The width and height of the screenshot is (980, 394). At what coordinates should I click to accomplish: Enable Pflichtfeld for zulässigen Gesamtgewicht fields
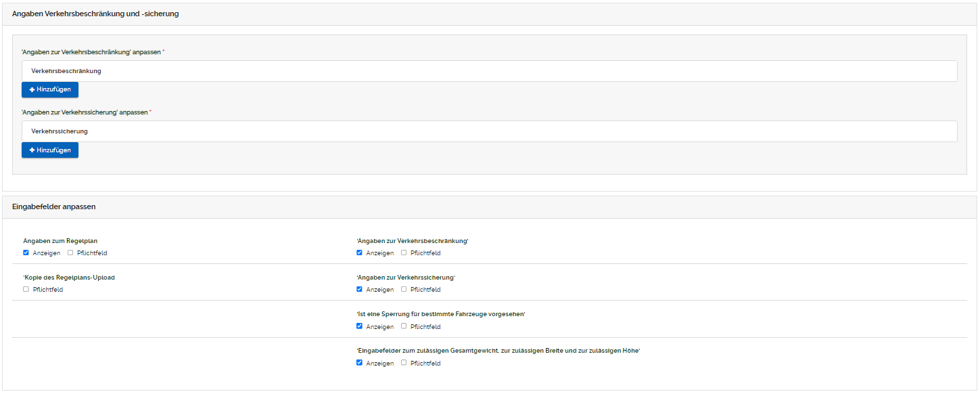pos(404,363)
